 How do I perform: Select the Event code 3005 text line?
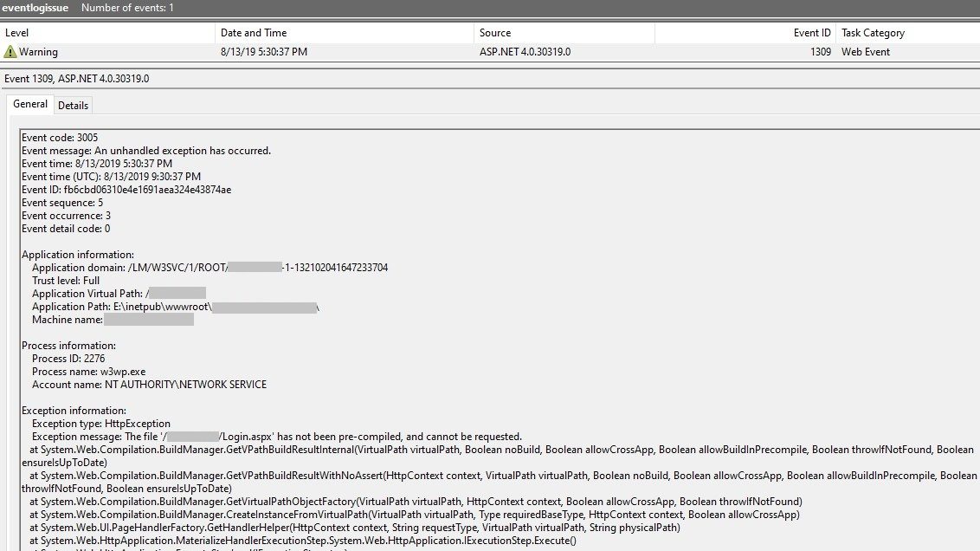click(60, 137)
